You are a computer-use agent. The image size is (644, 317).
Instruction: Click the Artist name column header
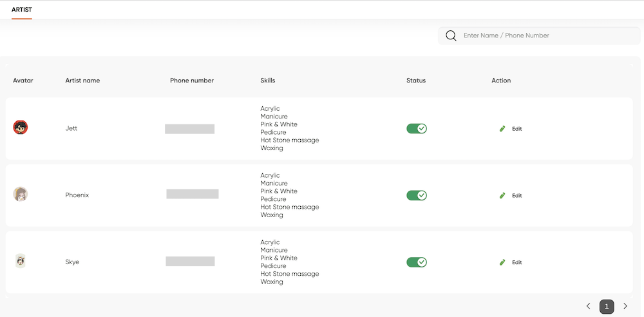click(x=82, y=81)
